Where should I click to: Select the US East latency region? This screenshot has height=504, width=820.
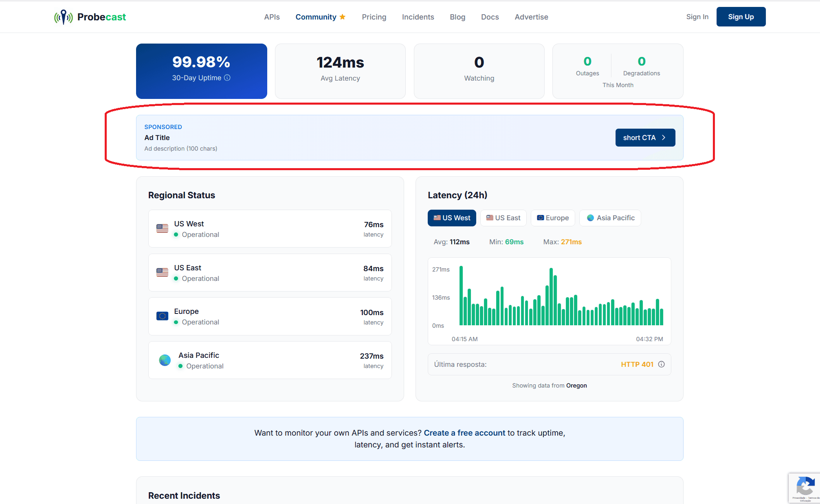(503, 218)
